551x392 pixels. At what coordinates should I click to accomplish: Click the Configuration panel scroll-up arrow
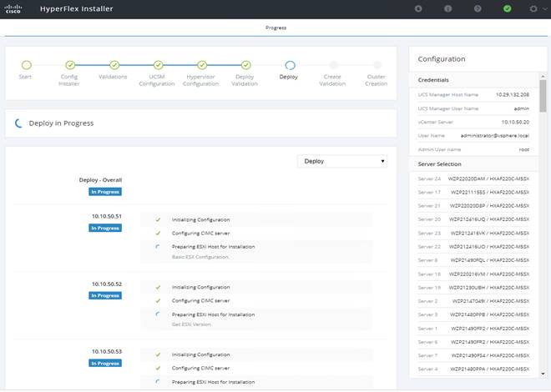(543, 76)
